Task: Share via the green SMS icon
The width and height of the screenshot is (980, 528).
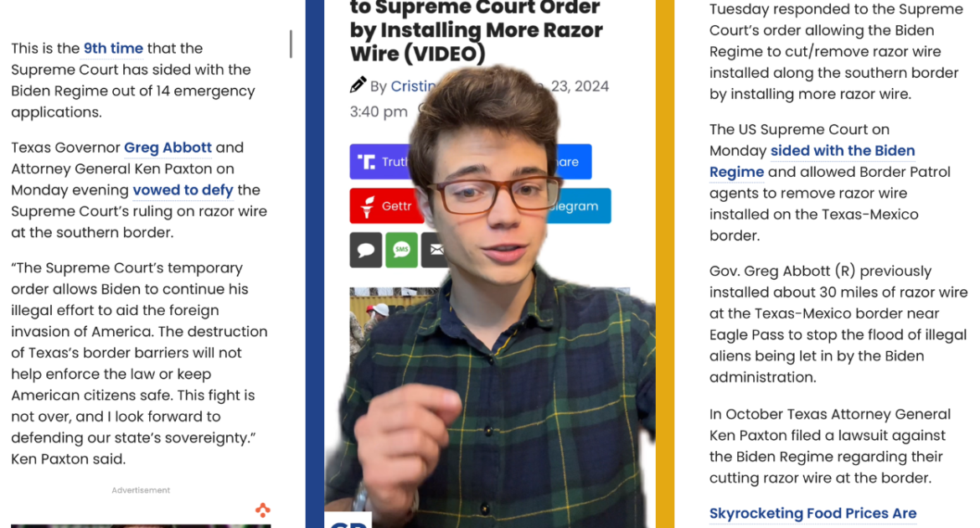Action: pyautogui.click(x=401, y=251)
